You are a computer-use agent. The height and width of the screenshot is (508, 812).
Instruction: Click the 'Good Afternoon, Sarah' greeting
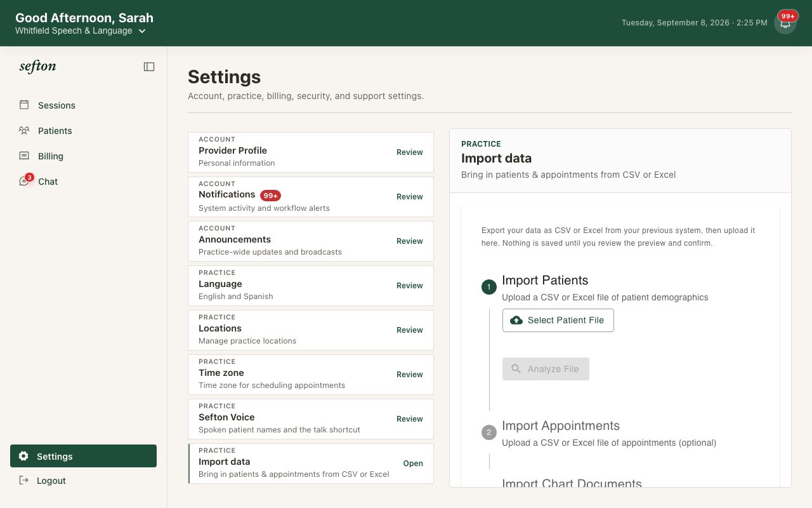coord(84,18)
